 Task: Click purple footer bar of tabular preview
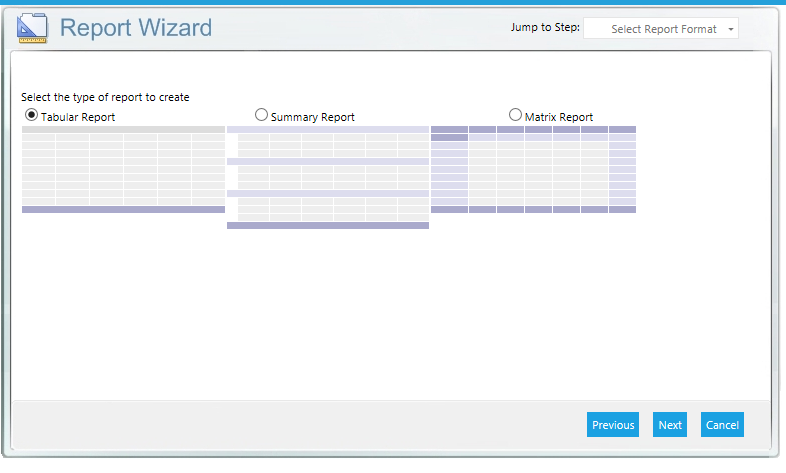[x=123, y=210]
